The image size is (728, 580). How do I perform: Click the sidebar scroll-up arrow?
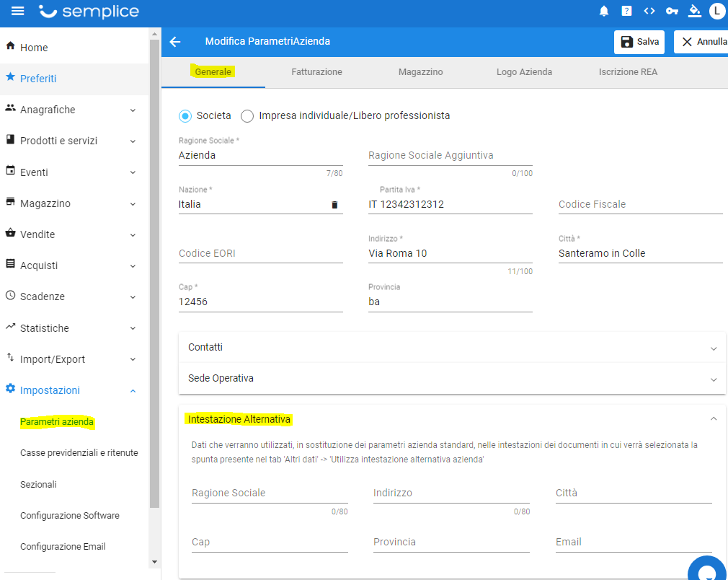coord(154,34)
